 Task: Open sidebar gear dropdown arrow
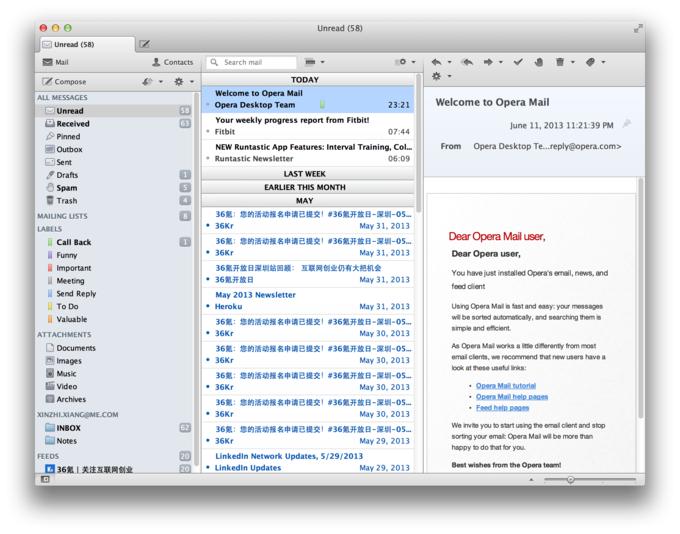(191, 82)
